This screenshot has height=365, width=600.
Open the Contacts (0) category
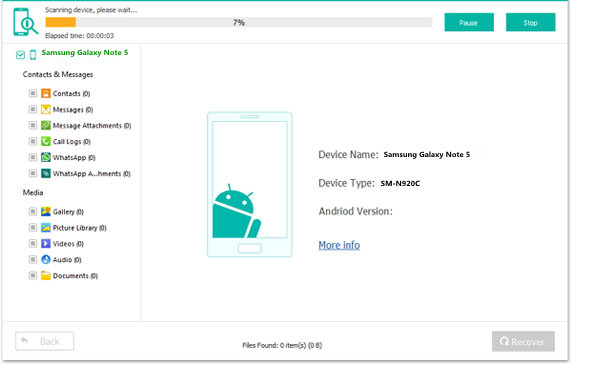[71, 93]
